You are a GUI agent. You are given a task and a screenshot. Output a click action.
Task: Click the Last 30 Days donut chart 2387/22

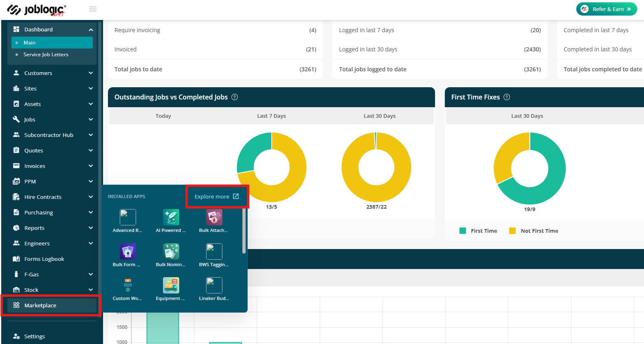[x=376, y=168]
